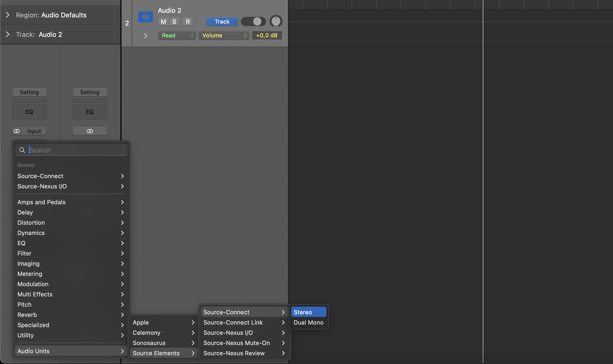Click the plug-in Search field

click(x=77, y=150)
